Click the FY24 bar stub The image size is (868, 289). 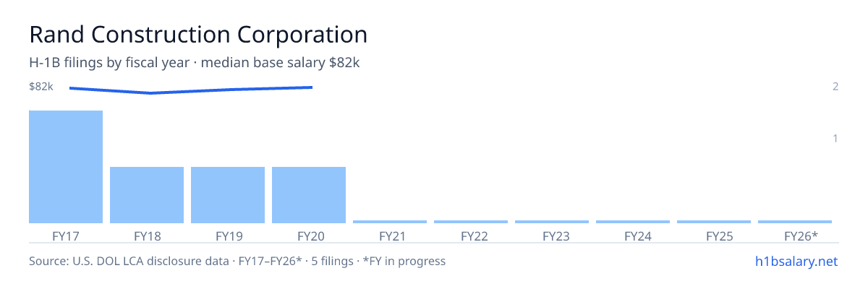click(633, 222)
